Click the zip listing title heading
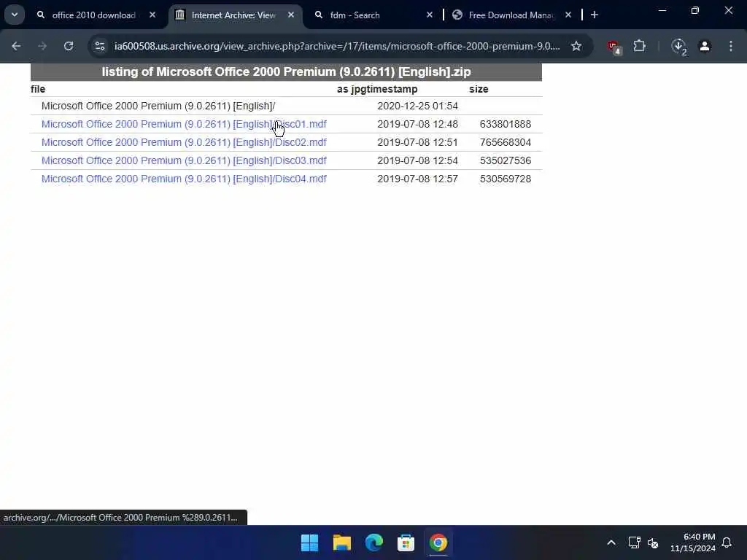747x560 pixels. [x=286, y=72]
